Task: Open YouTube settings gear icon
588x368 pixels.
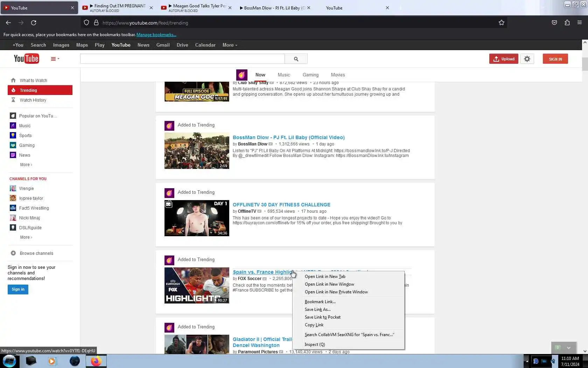Action: 527,59
